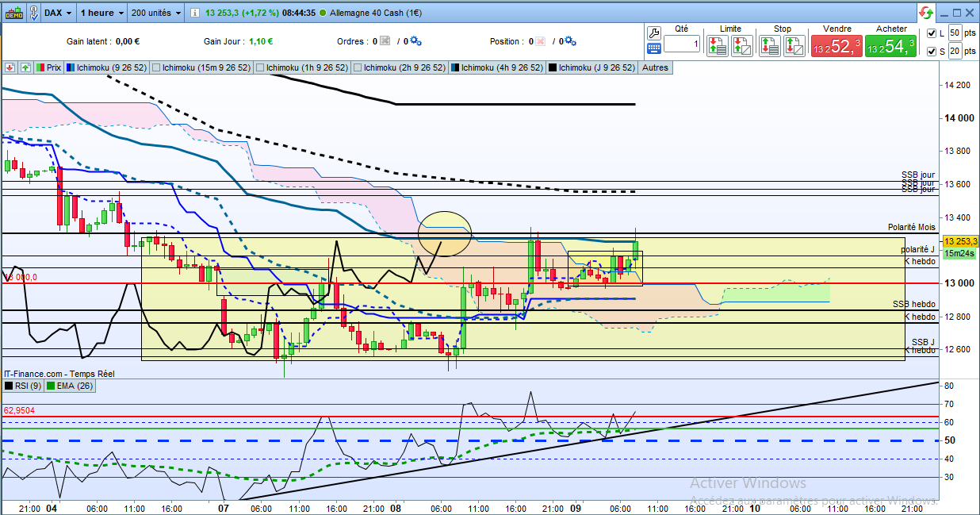Open the '200 unités' dropdown
The image size is (980, 515).
[155, 13]
